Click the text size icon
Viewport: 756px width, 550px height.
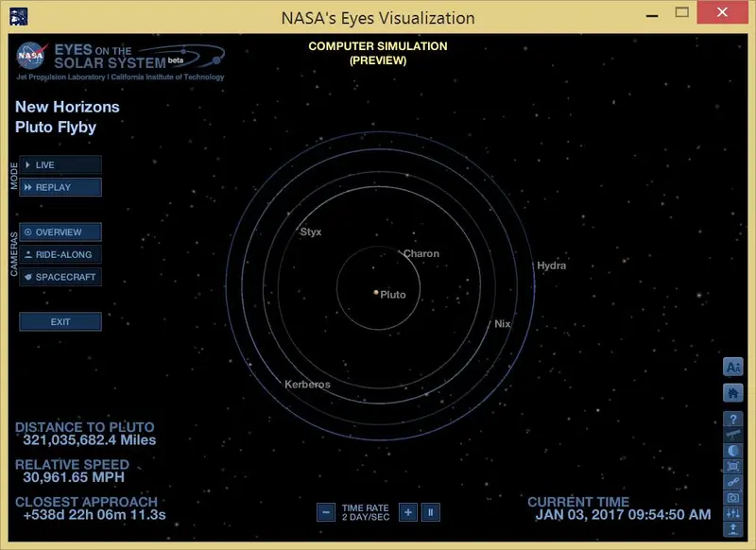[x=733, y=368]
